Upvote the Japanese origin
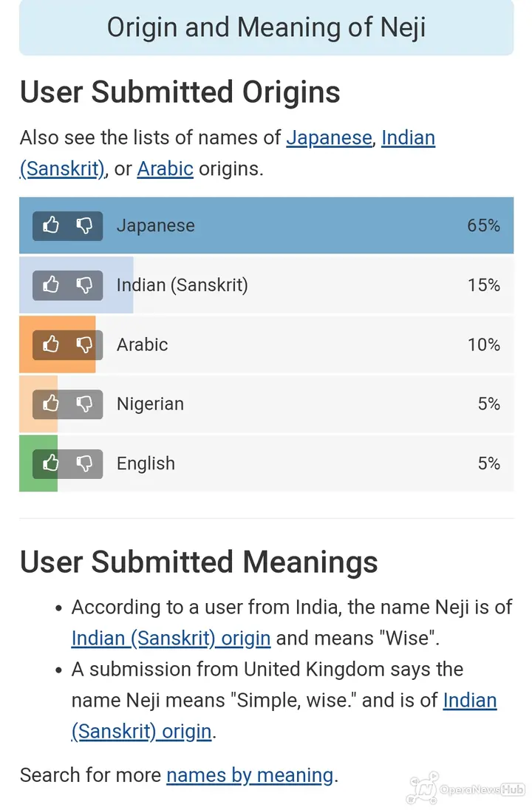The height and width of the screenshot is (810, 532). point(51,225)
